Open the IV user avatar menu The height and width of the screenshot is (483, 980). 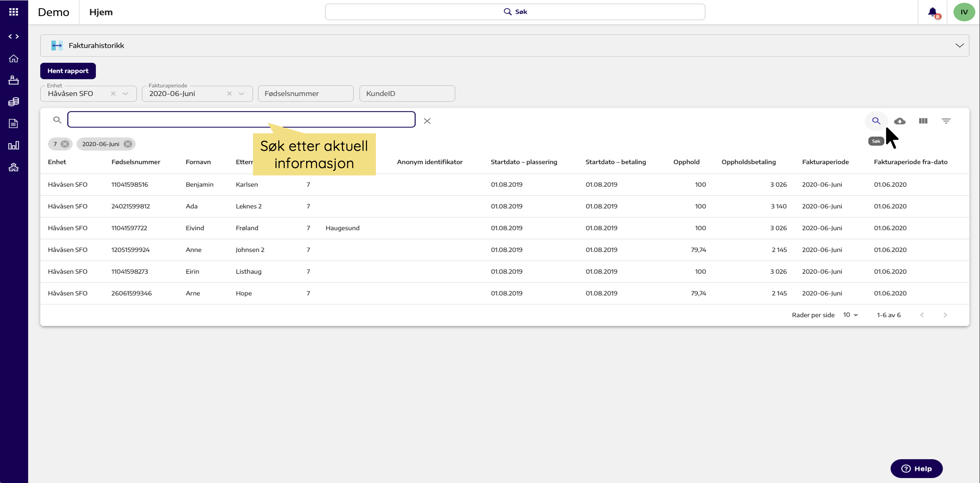pyautogui.click(x=964, y=12)
